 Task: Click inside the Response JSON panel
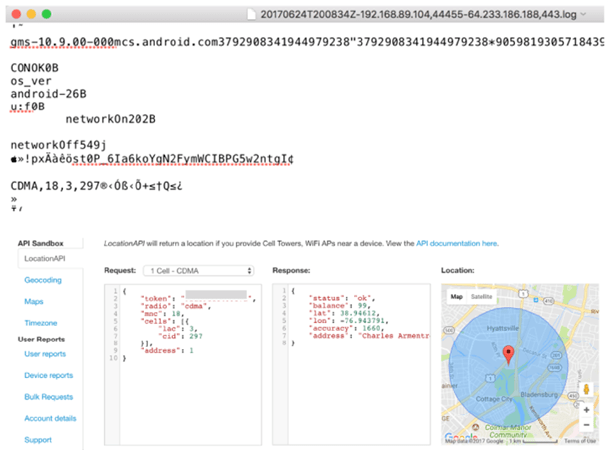351,364
